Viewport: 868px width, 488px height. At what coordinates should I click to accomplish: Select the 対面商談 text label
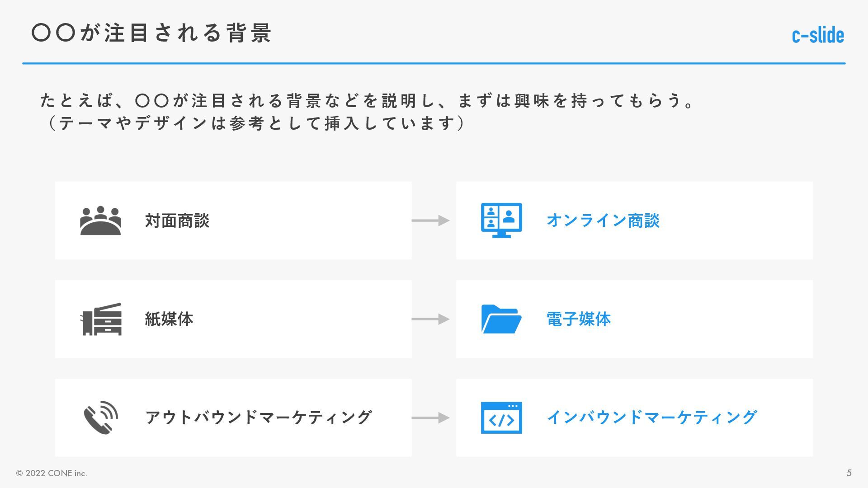point(177,221)
